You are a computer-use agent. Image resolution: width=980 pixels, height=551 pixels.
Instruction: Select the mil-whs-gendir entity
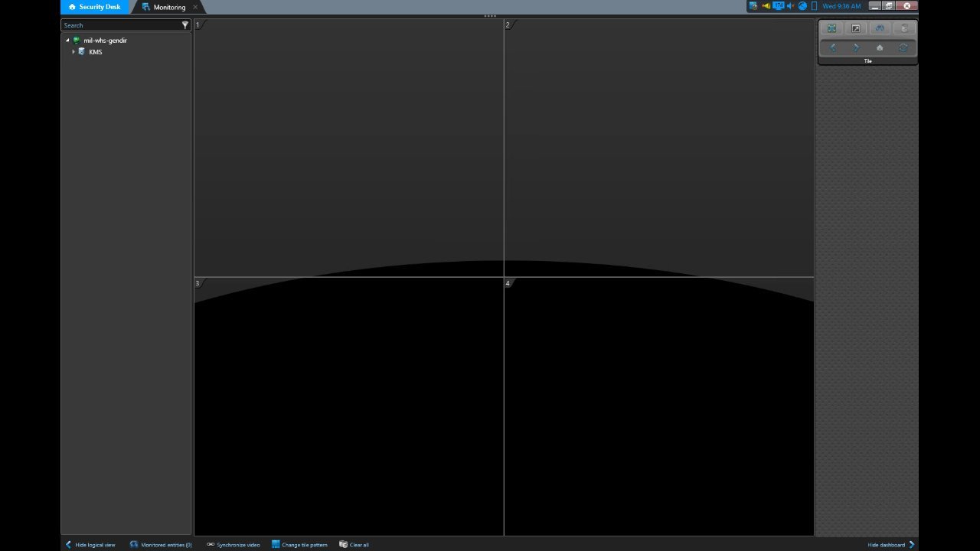coord(105,41)
